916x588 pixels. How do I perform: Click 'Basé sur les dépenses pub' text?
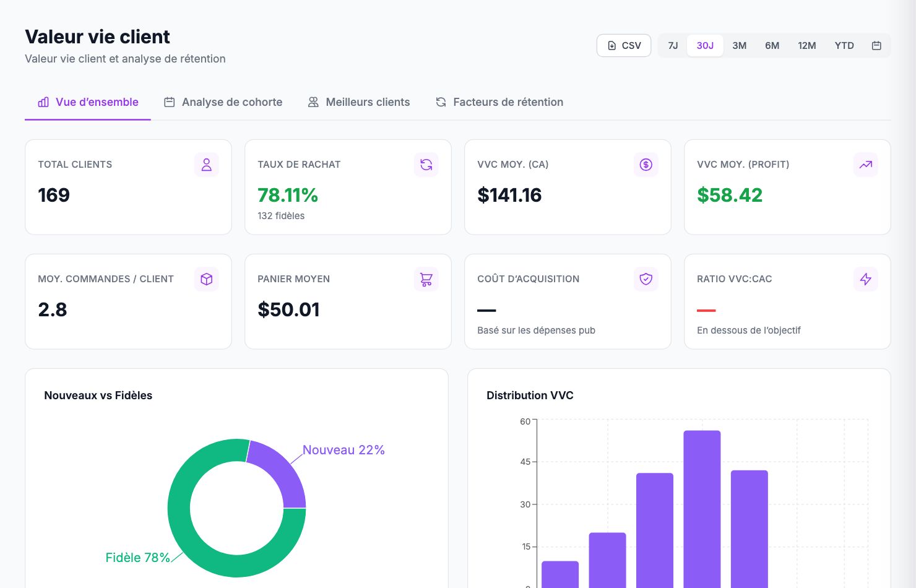click(536, 331)
